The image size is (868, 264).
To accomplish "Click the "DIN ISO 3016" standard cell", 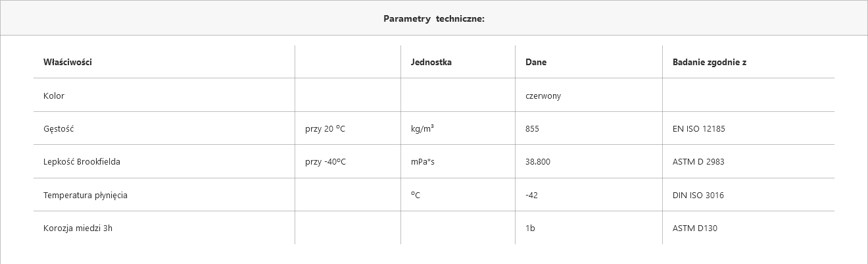I will (x=698, y=196).
